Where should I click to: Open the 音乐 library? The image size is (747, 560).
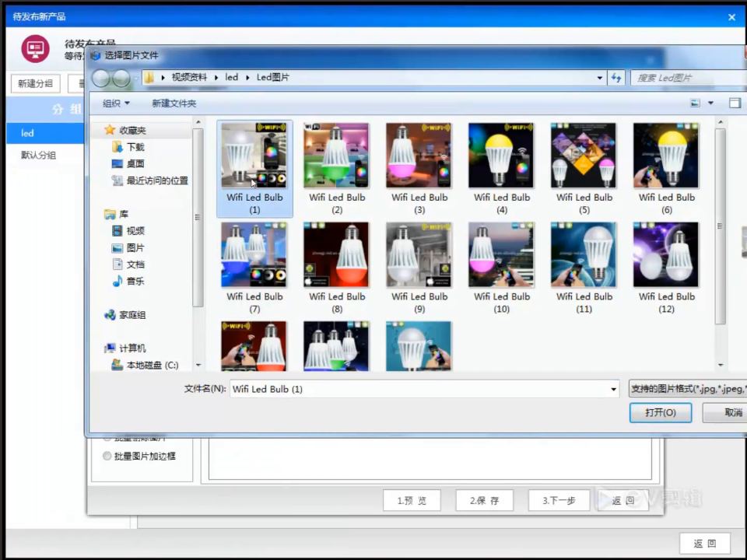(x=128, y=281)
